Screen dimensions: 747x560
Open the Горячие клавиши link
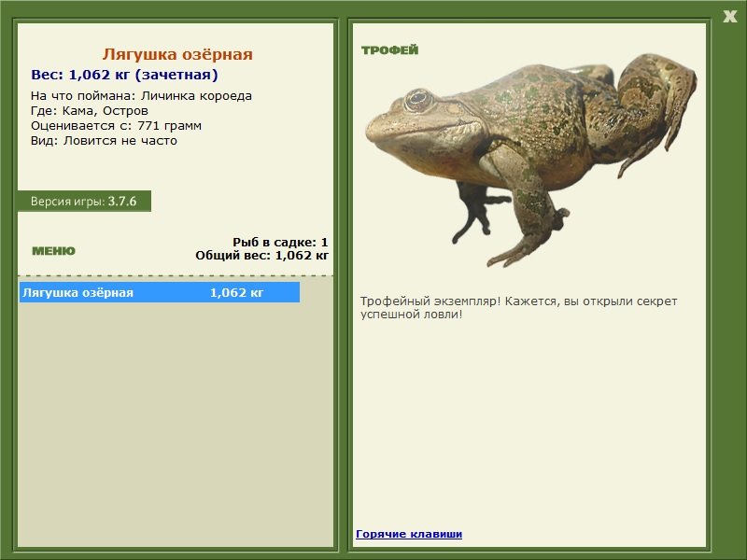point(409,534)
